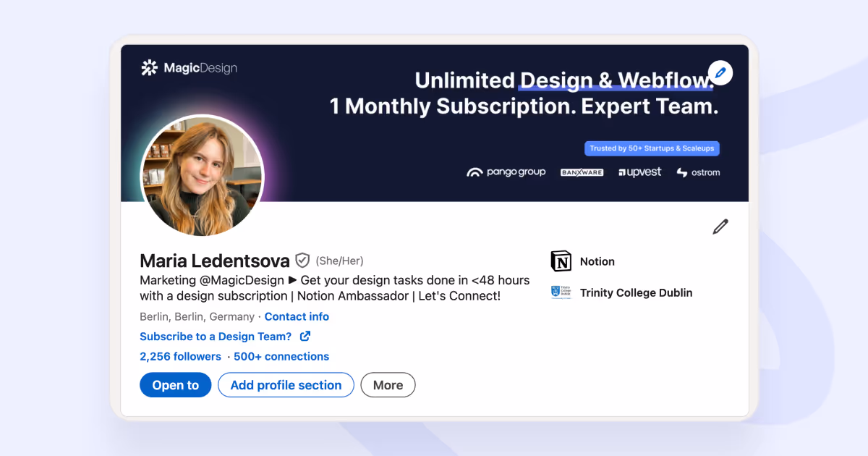
Task: Edit the profile intro with the pencil icon
Action: pos(720,227)
